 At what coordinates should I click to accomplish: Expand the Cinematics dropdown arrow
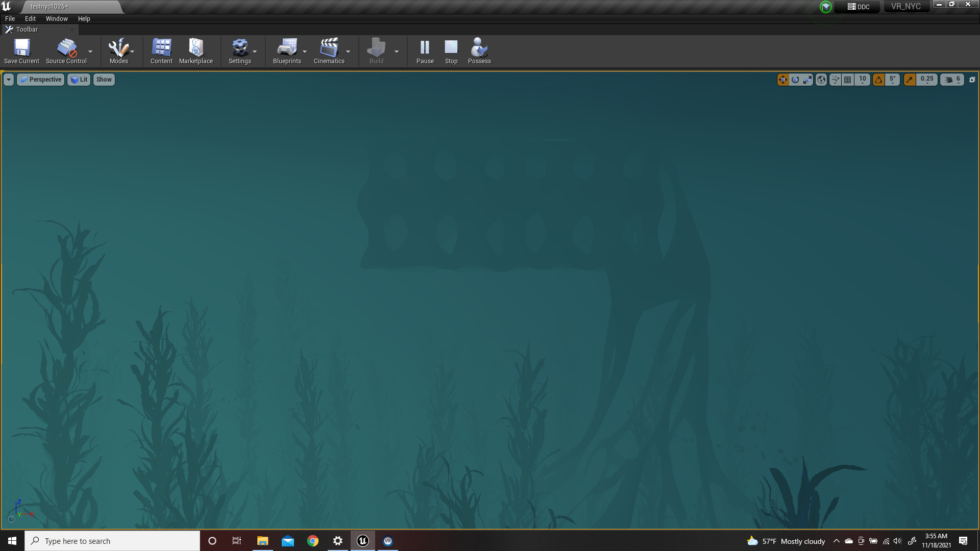tap(348, 51)
